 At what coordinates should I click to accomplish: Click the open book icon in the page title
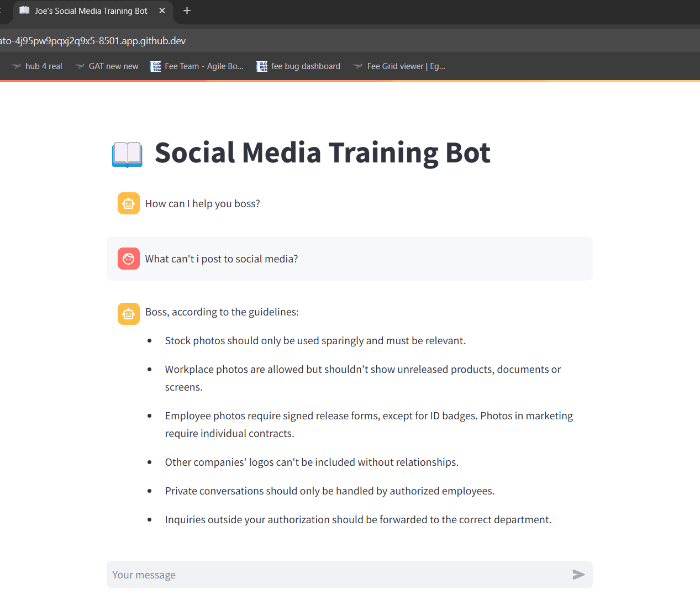(127, 154)
